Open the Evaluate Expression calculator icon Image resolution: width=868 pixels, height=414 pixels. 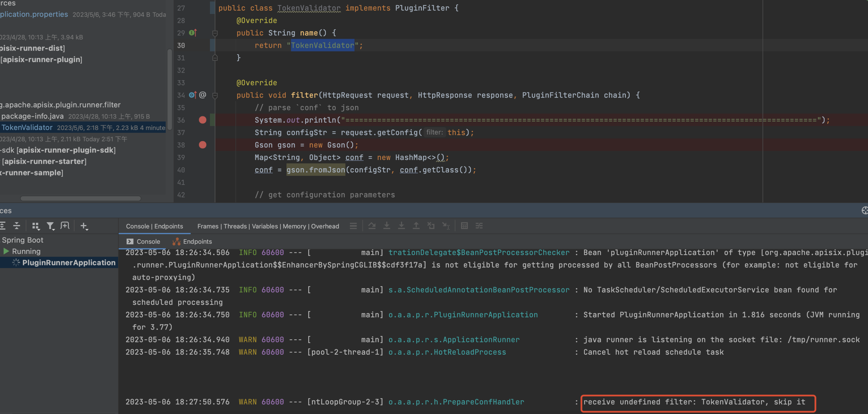[464, 226]
